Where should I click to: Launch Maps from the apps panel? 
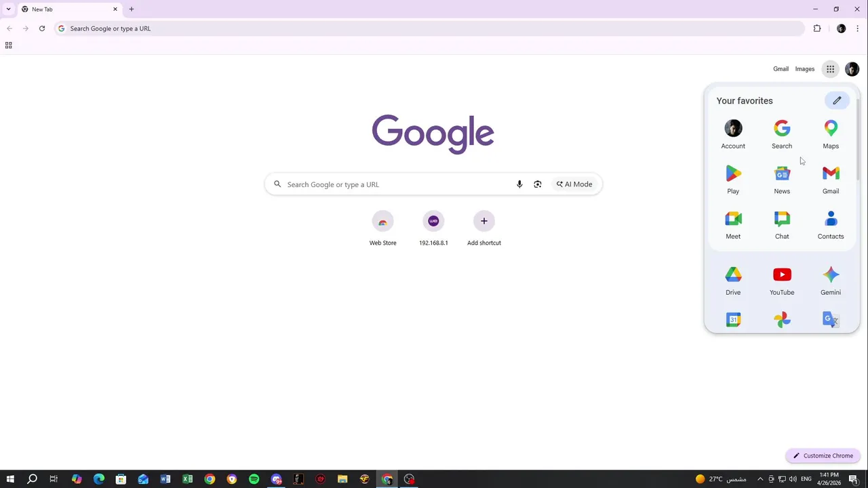[831, 134]
